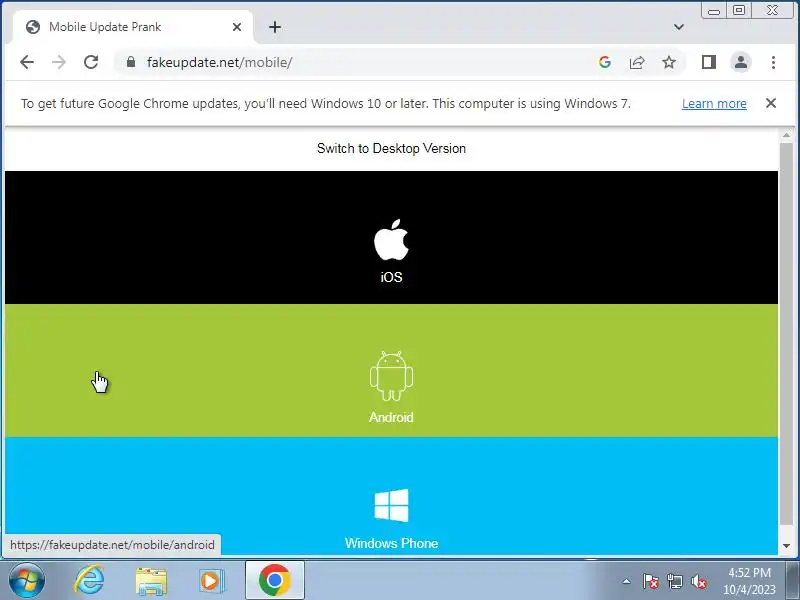Share this page using the share icon
Viewport: 800px width, 600px height.
click(637, 62)
